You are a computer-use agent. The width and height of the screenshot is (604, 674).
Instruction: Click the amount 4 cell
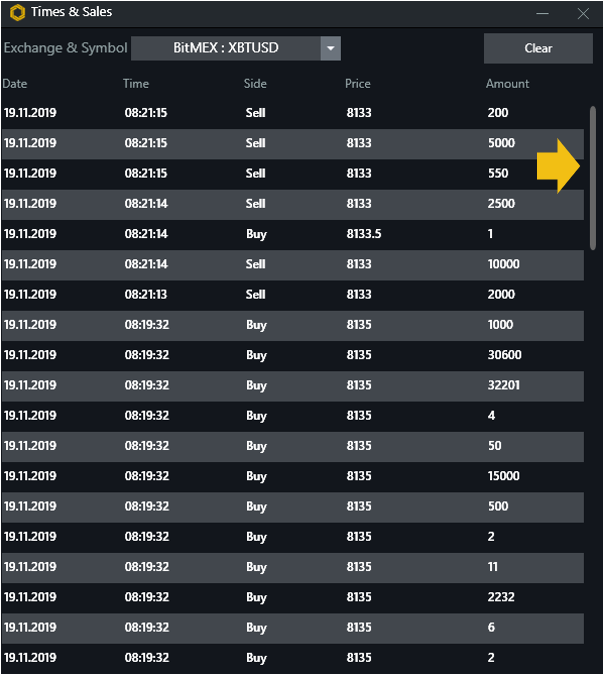[x=491, y=415]
